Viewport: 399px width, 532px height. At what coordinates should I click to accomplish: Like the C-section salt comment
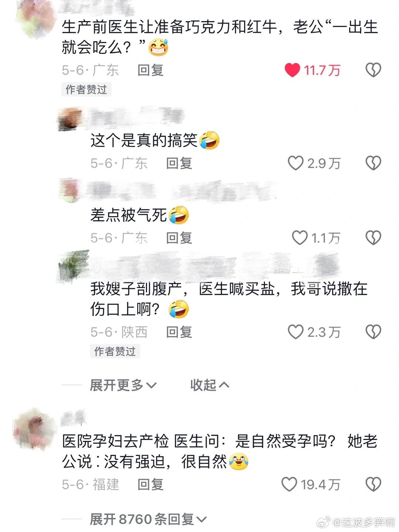pyautogui.click(x=296, y=332)
